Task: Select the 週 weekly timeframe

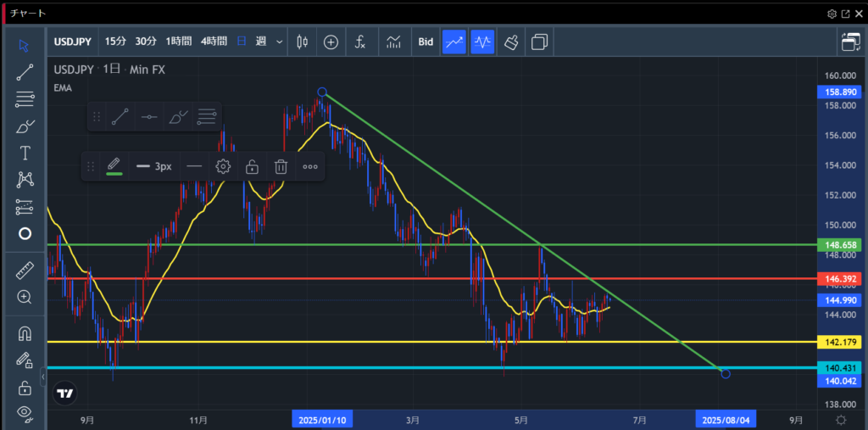Action: [261, 41]
